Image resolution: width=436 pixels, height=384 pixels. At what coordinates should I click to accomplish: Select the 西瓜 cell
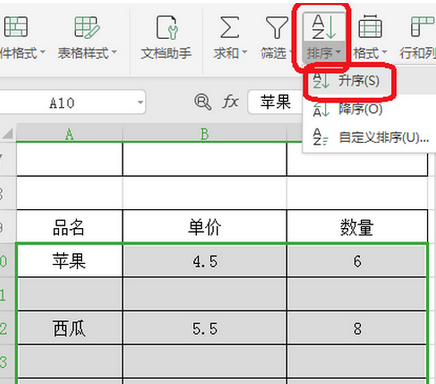tap(69, 328)
